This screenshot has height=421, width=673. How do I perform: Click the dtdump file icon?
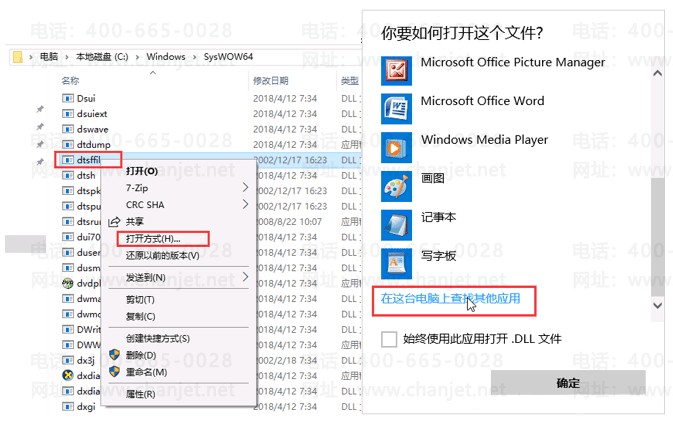click(x=67, y=145)
